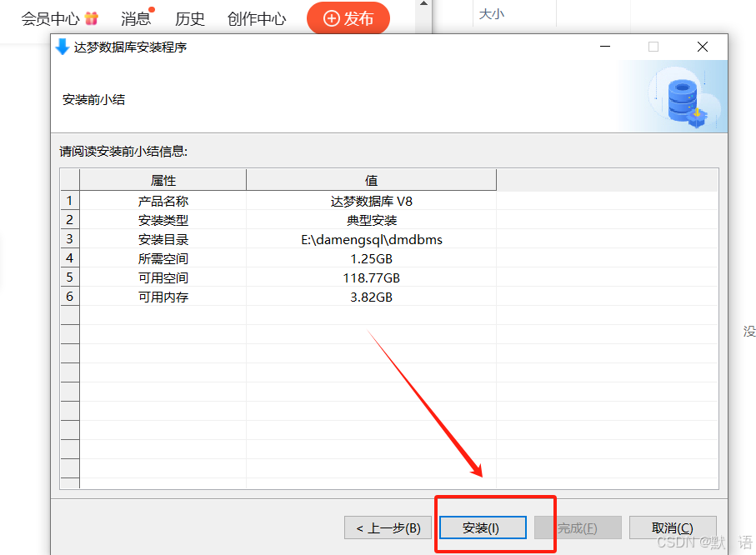Click row header number 2
The height and width of the screenshot is (555, 756).
tap(70, 220)
